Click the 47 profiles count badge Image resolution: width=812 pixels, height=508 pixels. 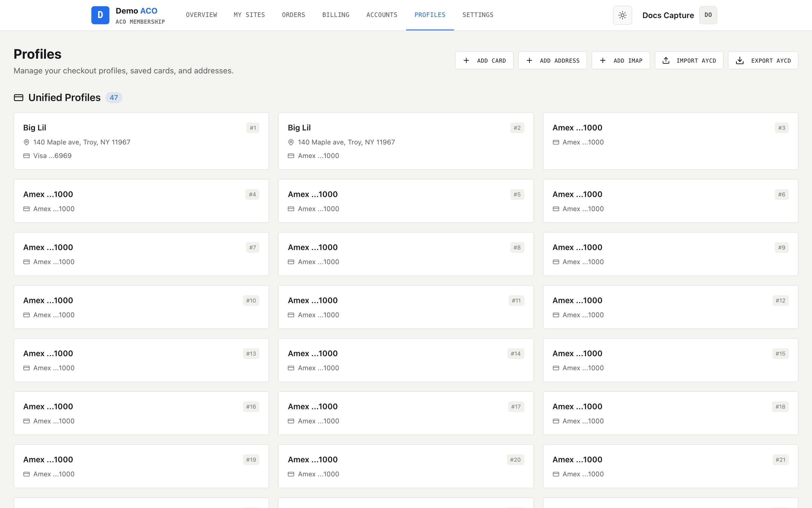[114, 98]
